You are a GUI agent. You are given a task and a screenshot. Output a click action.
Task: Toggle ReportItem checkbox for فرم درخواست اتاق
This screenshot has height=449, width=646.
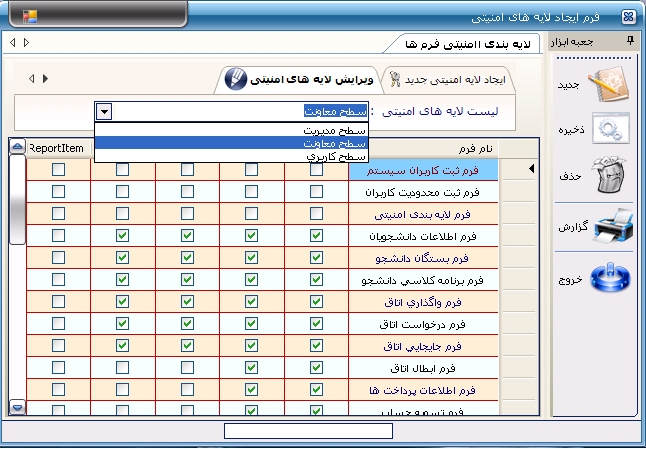(59, 323)
